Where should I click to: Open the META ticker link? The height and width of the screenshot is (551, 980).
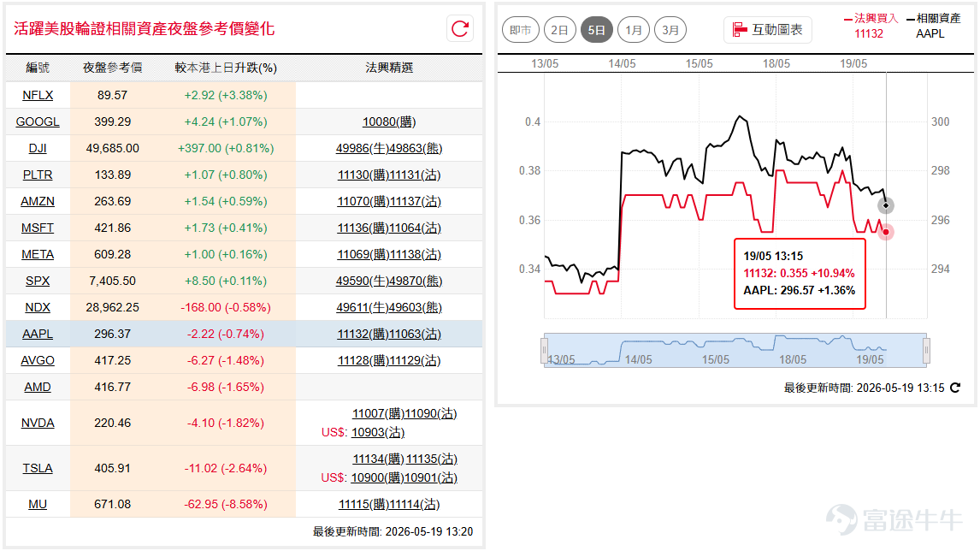point(38,255)
